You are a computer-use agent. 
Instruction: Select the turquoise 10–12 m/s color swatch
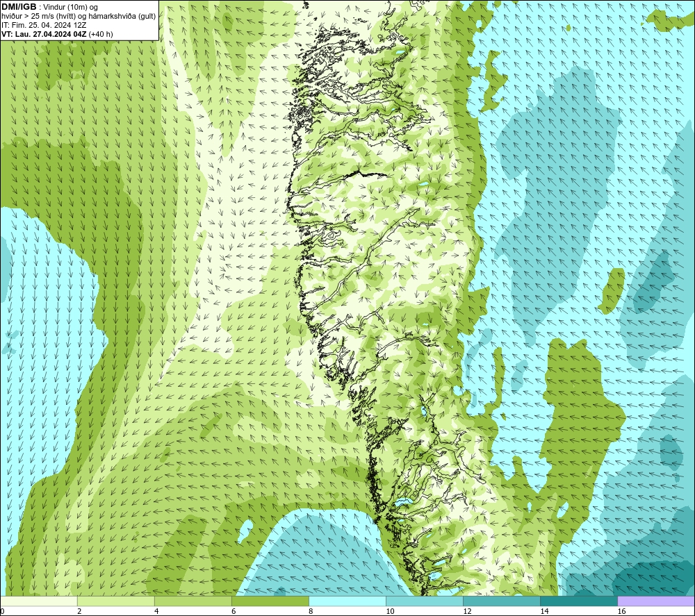(425, 601)
